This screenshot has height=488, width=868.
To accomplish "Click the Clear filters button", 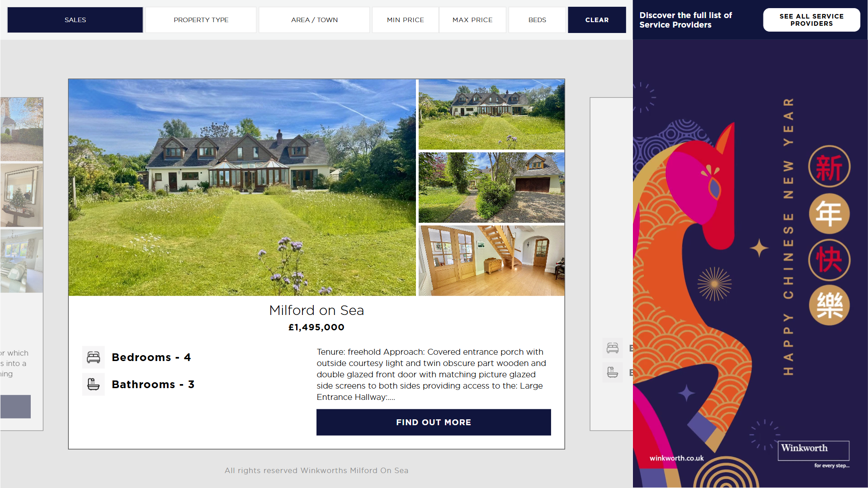I will [x=597, y=20].
